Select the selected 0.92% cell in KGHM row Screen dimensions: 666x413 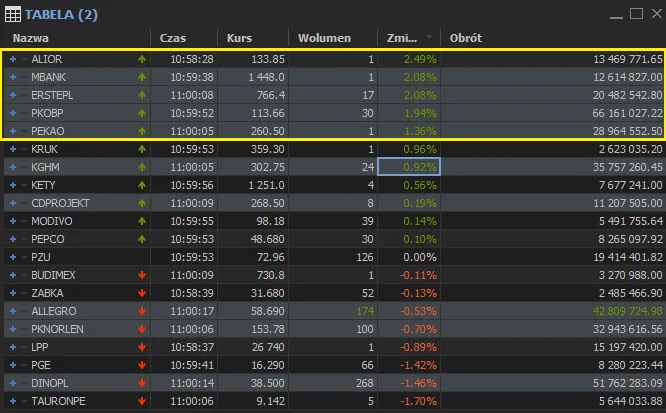click(409, 167)
